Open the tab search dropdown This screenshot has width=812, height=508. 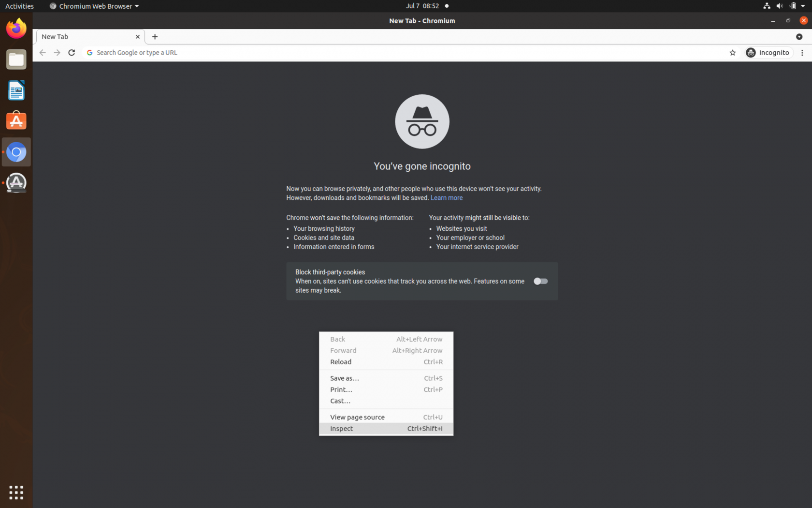click(799, 37)
